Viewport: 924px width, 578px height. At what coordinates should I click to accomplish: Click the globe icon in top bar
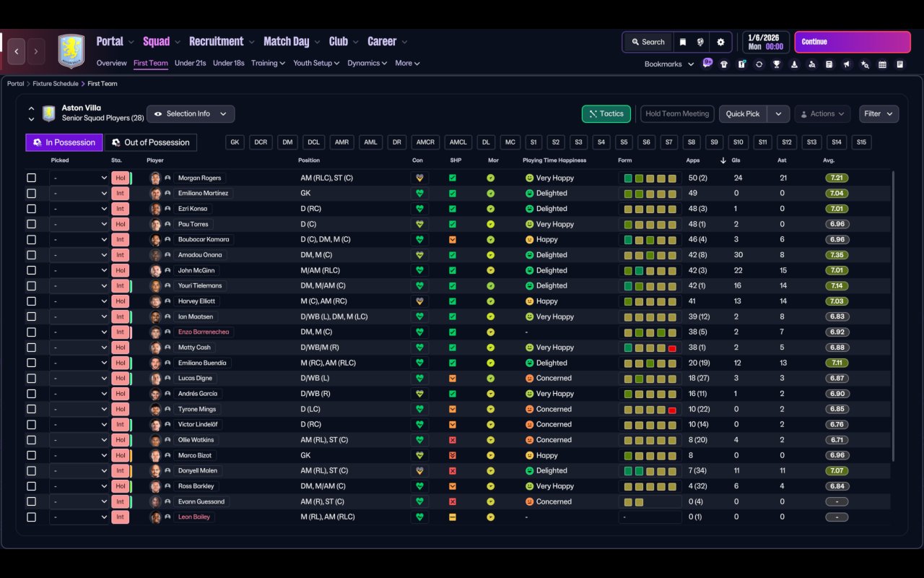pos(700,42)
